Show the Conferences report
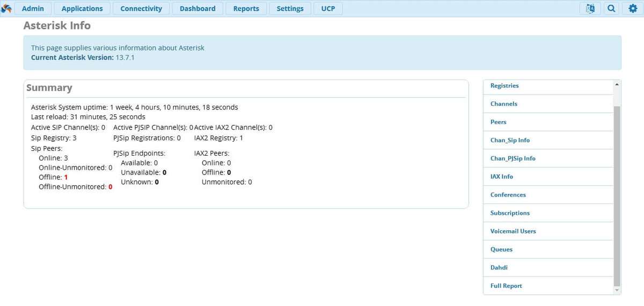The height and width of the screenshot is (306, 644). tap(548, 195)
